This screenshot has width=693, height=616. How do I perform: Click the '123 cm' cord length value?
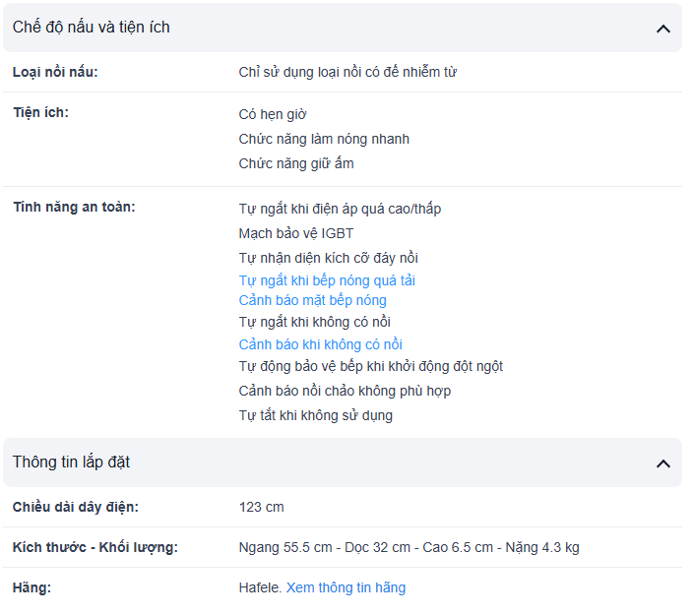[261, 507]
